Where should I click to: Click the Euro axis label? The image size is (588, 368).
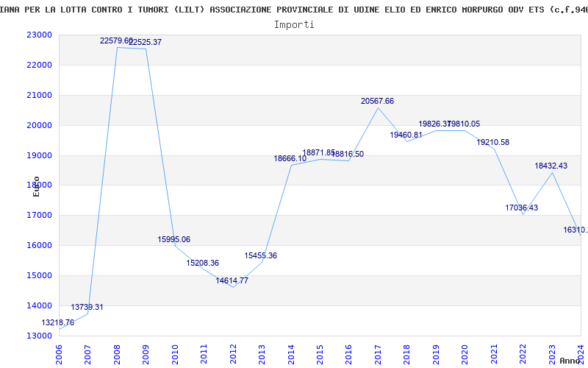click(x=36, y=186)
